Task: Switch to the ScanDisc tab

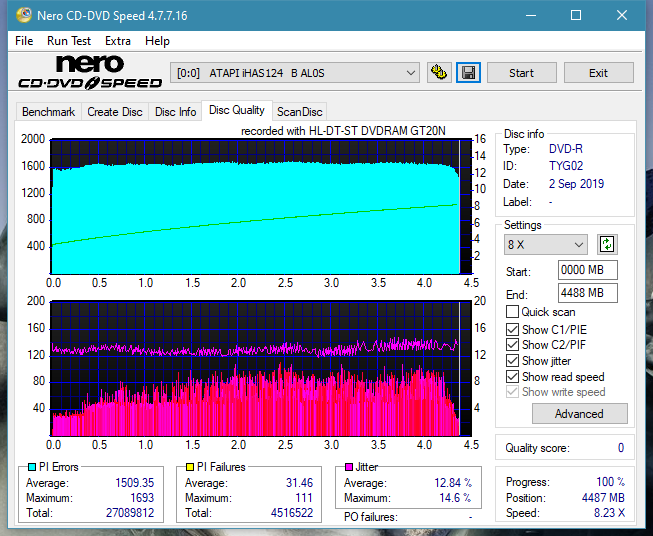Action: click(299, 112)
